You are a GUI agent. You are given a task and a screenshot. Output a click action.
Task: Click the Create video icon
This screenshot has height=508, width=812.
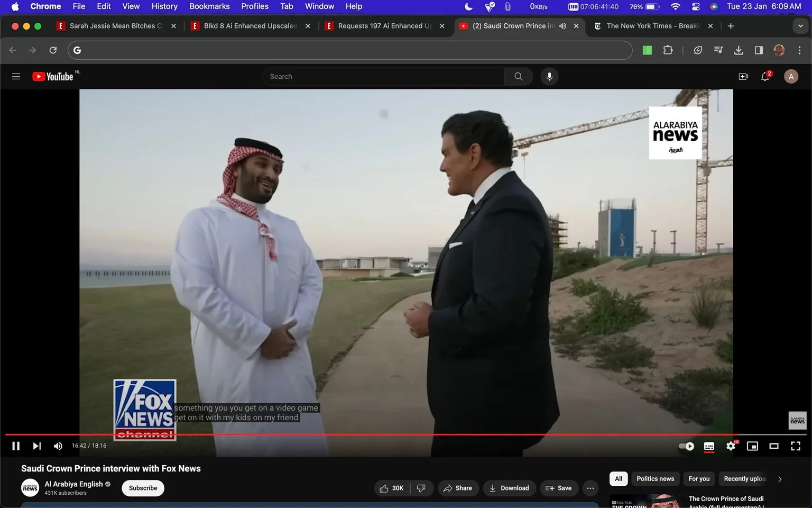point(743,76)
